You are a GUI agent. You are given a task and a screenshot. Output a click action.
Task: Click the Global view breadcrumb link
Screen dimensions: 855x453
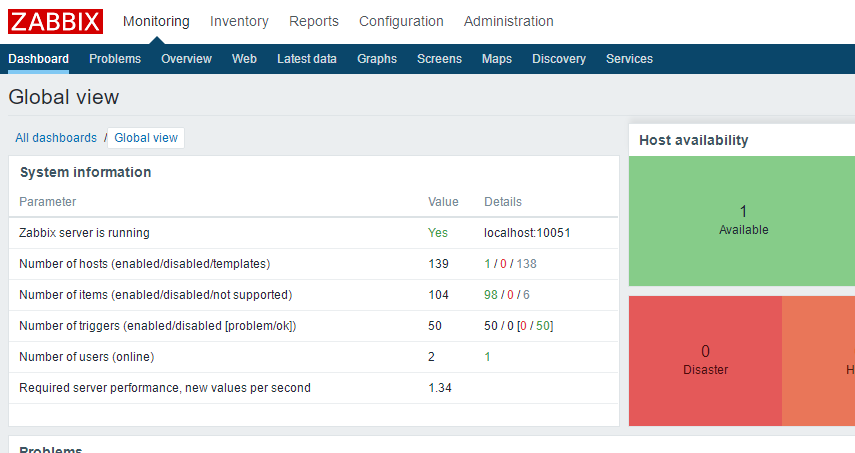pos(146,138)
